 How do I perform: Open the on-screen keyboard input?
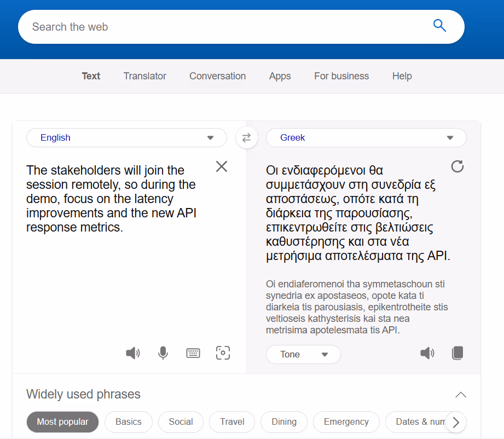[x=193, y=353]
